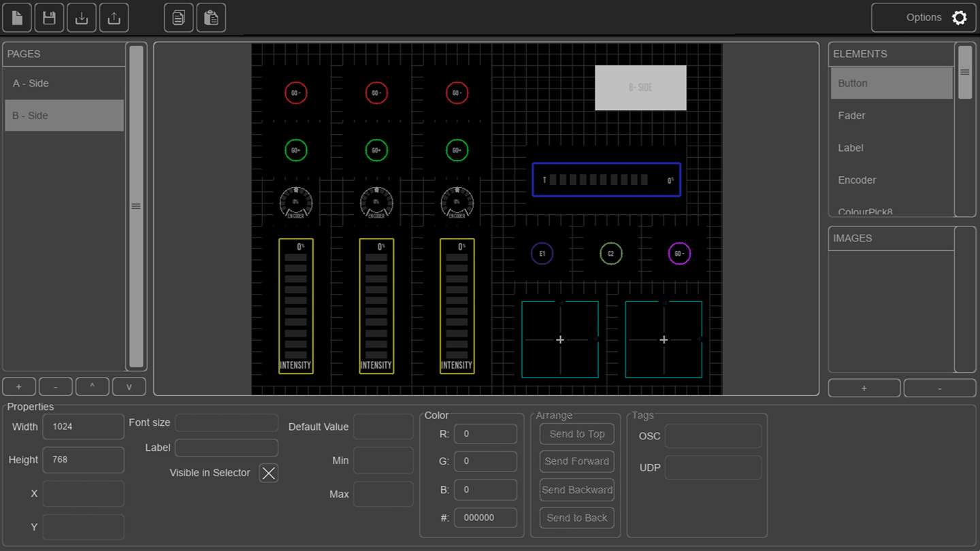Select the B-SIDE grey label box
This screenshot has height=551, width=980.
pos(640,88)
